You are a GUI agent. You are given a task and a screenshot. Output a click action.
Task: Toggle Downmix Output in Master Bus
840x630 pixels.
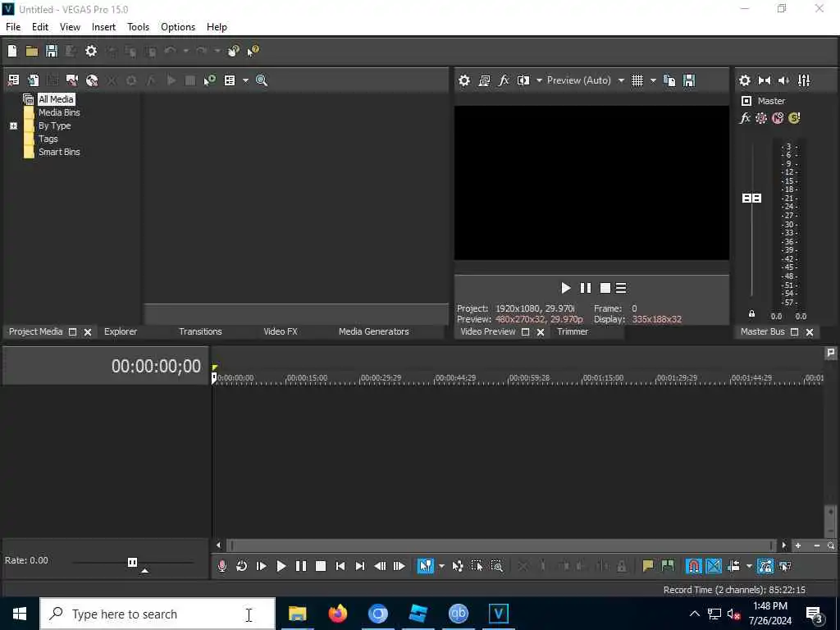(765, 80)
